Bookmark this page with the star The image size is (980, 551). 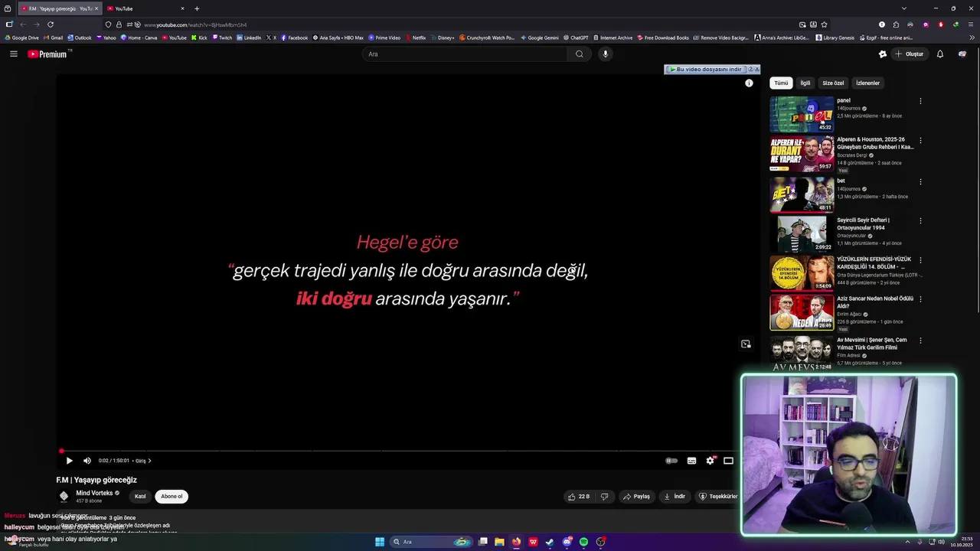824,24
